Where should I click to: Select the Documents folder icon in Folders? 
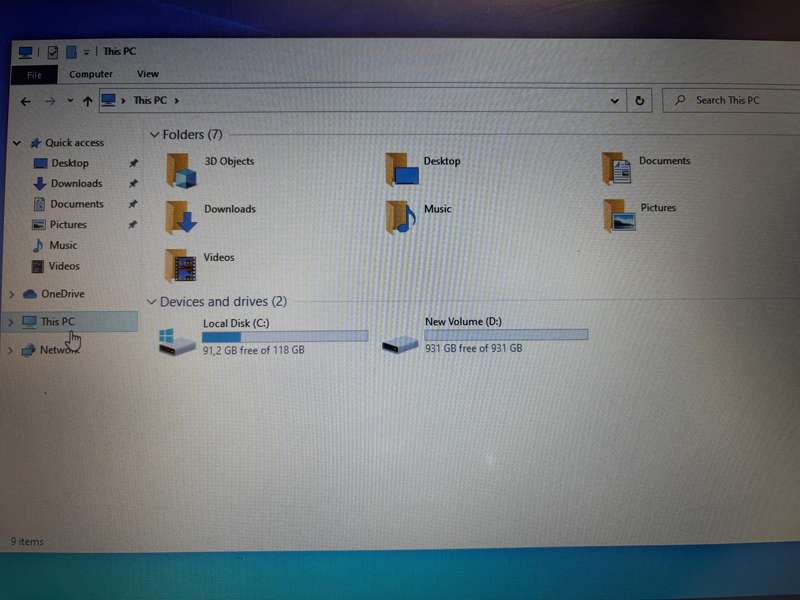click(617, 168)
